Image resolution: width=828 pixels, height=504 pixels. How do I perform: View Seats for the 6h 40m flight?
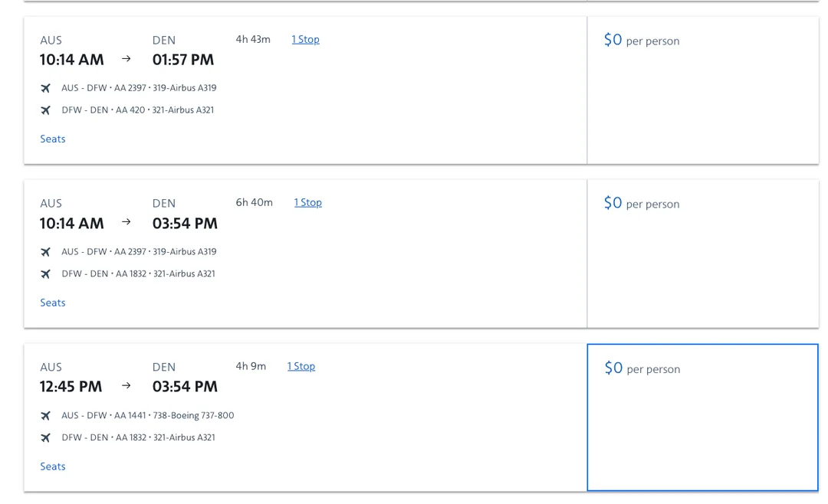tap(53, 303)
